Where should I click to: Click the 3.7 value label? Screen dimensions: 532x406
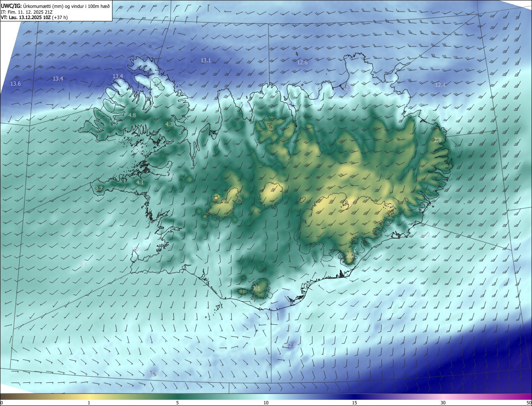coord(99,189)
